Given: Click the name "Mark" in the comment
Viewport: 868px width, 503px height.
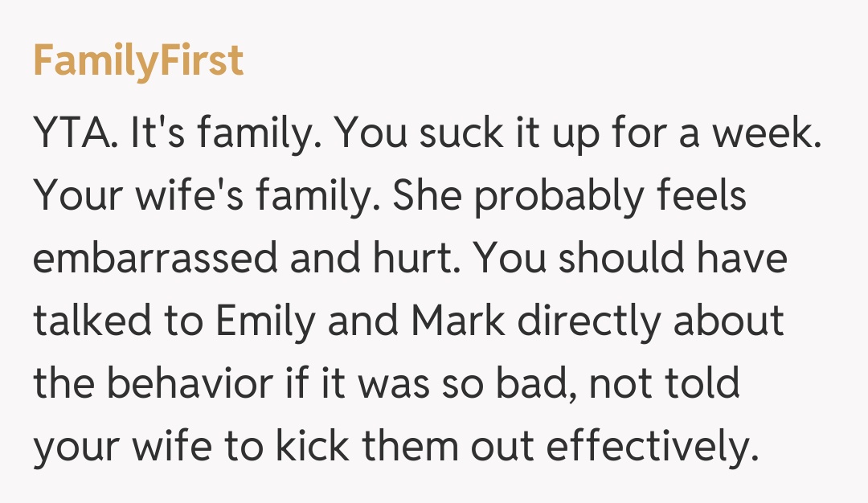Looking at the screenshot, I should pyautogui.click(x=458, y=322).
